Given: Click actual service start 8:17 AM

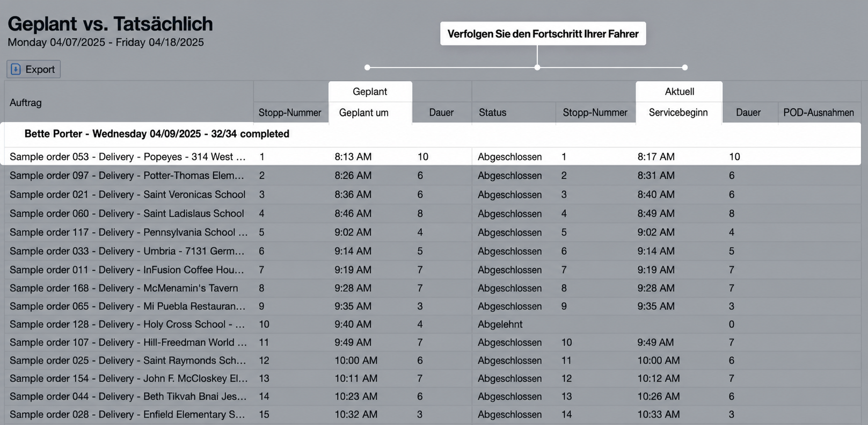Looking at the screenshot, I should tap(656, 156).
